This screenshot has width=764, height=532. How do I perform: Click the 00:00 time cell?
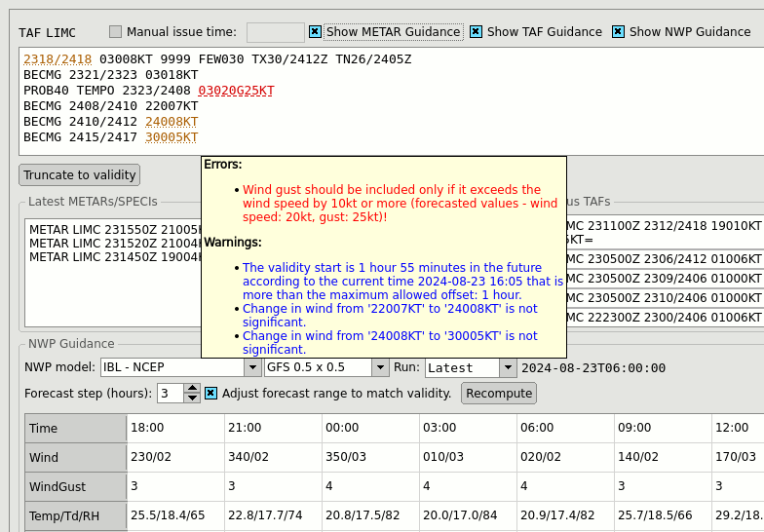[x=370, y=428]
